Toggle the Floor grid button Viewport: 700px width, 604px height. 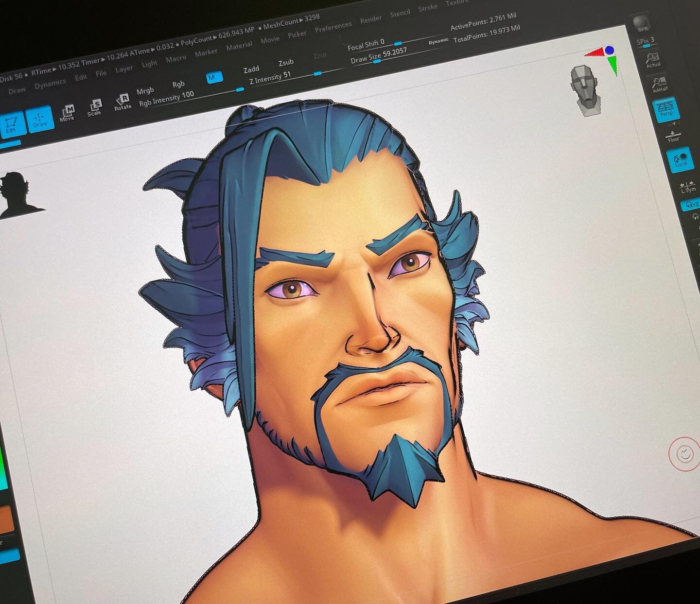click(x=673, y=136)
